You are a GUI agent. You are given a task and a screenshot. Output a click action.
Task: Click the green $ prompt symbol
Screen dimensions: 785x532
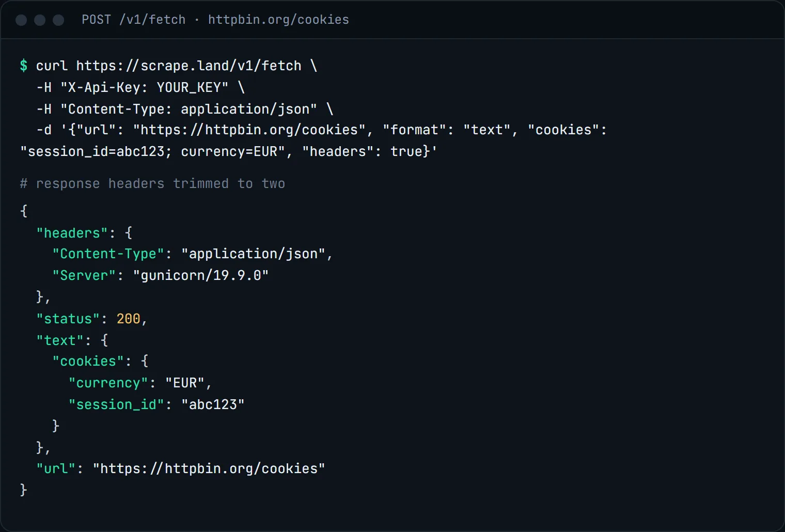pyautogui.click(x=24, y=66)
